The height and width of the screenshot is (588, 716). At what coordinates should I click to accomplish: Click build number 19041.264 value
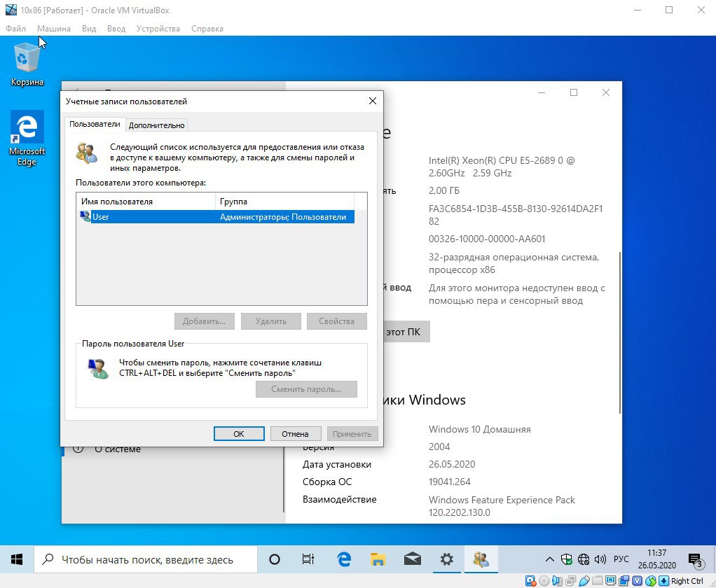point(449,482)
